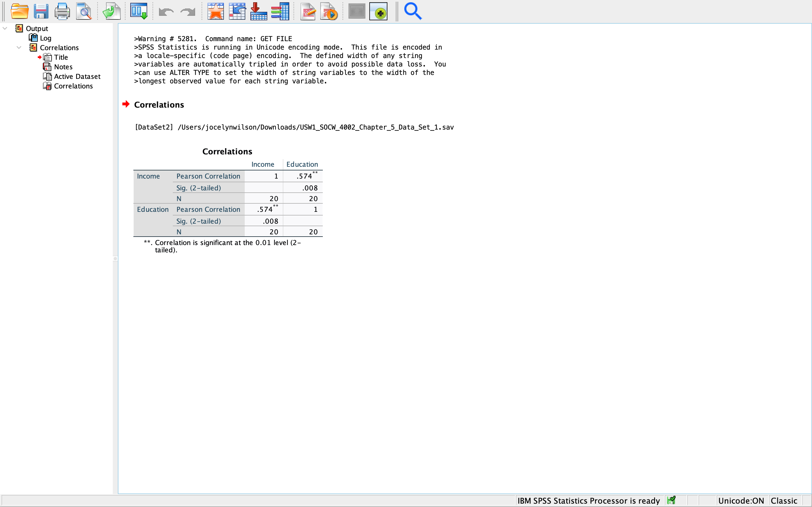Viewport: 812px width, 507px height.
Task: Click the Correlations table title
Action: [227, 152]
